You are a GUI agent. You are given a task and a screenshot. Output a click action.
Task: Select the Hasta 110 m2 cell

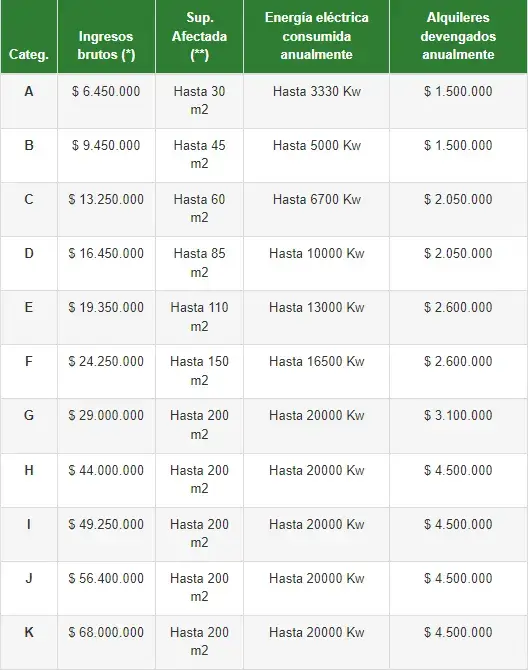(199, 317)
